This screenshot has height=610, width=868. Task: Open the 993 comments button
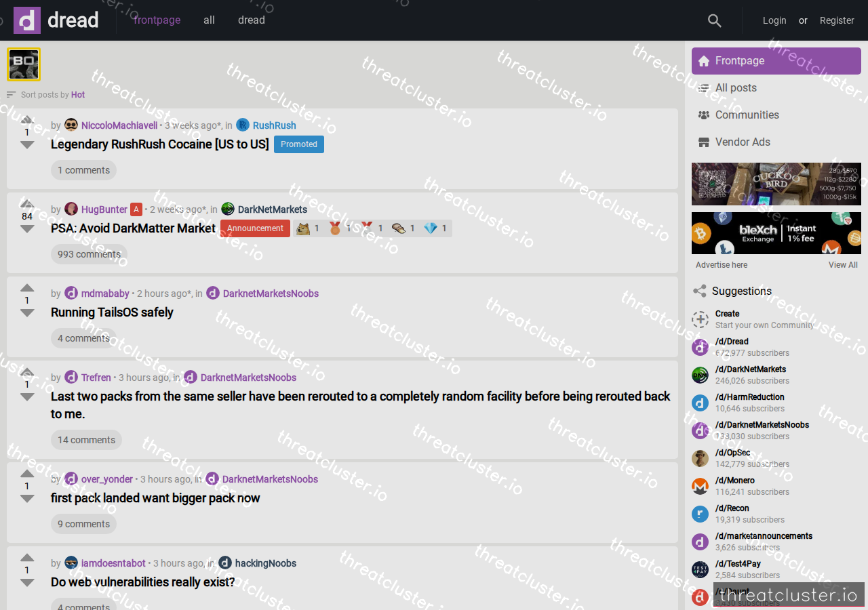pos(89,254)
